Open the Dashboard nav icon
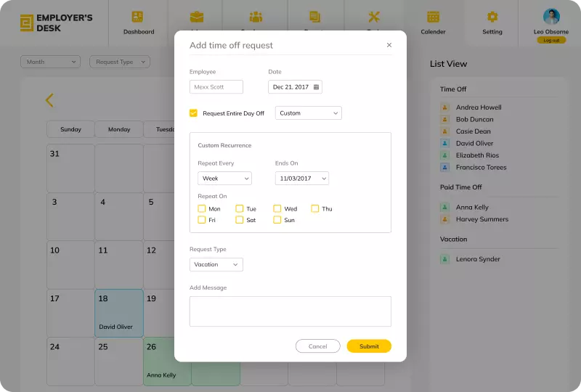The width and height of the screenshot is (581, 392). tap(138, 17)
